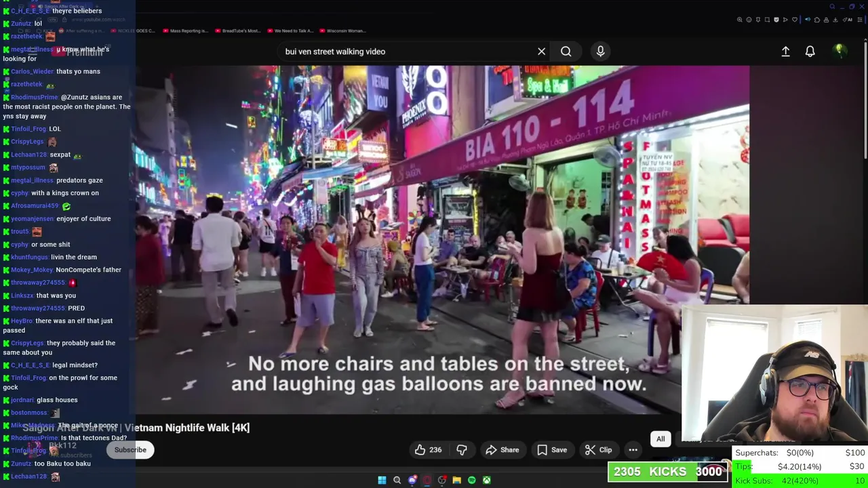Viewport: 868px width, 488px height.
Task: Open the Opera GX browser taskbar icon
Action: (x=427, y=481)
